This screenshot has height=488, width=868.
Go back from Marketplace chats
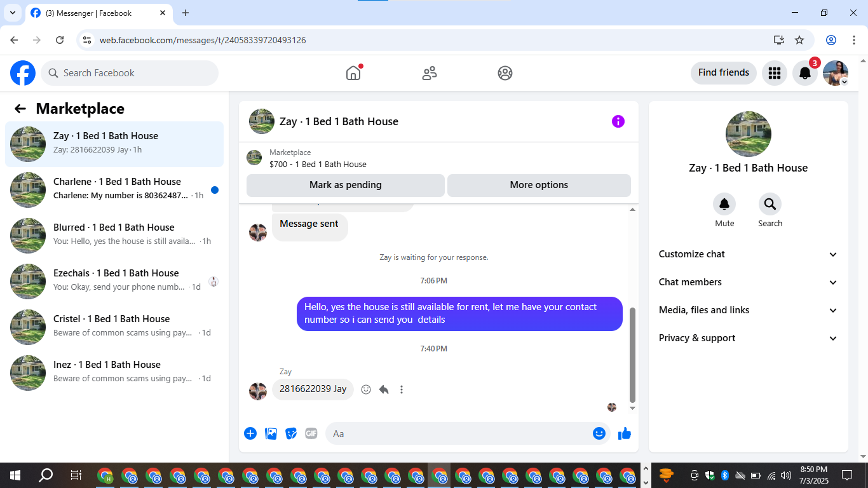tap(20, 109)
